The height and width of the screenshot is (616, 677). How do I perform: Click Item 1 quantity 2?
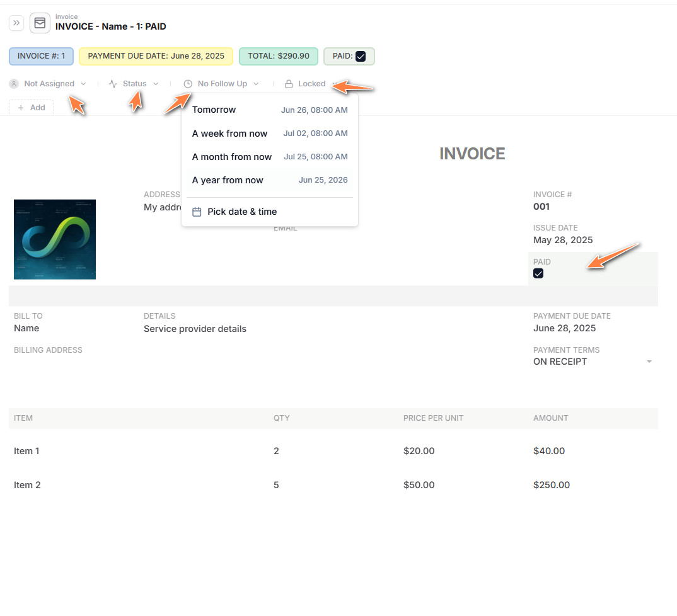276,451
